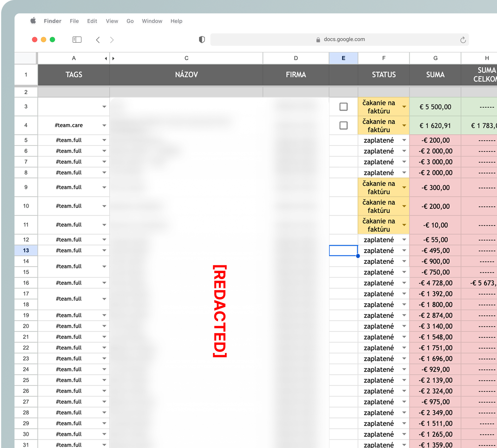Tick the checkbox in row 4

343,125
